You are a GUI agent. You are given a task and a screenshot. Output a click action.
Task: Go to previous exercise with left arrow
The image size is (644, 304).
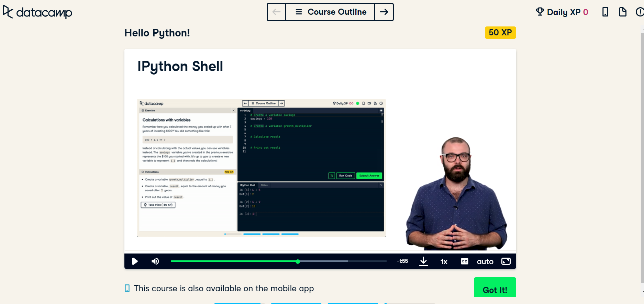coord(276,12)
